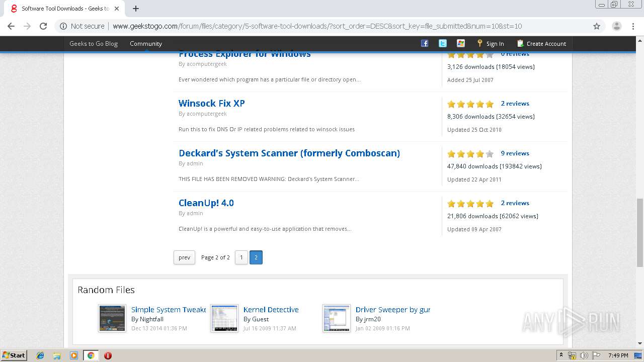This screenshot has height=362, width=644.
Task: Select admin author under CleanUp! 4.0
Action: (x=195, y=213)
